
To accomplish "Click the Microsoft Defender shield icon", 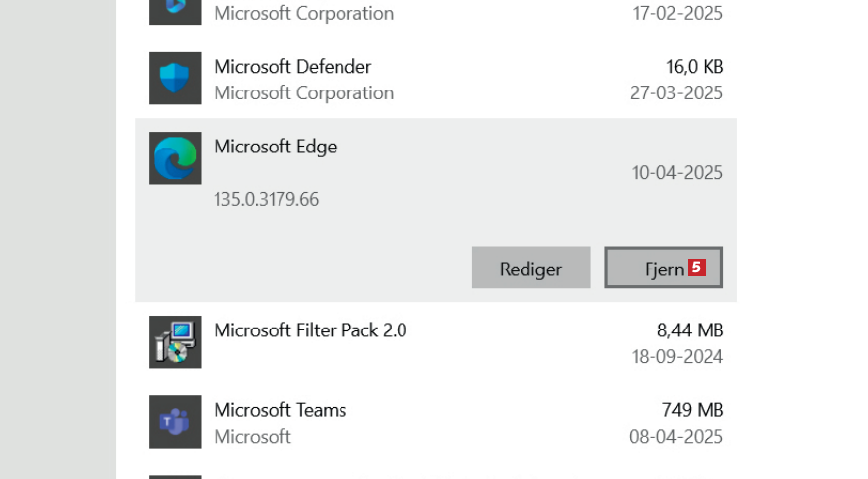I will tap(175, 79).
